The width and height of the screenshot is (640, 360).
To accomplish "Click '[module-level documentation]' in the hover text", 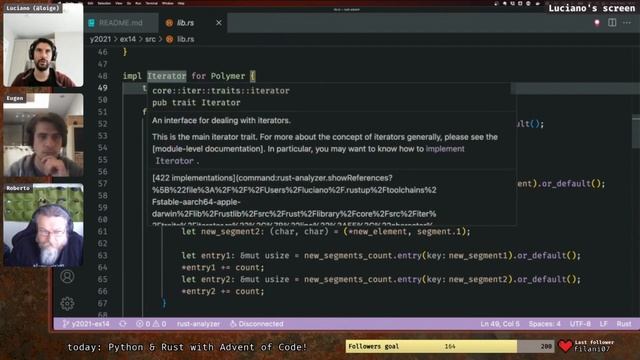I will click(208, 149).
